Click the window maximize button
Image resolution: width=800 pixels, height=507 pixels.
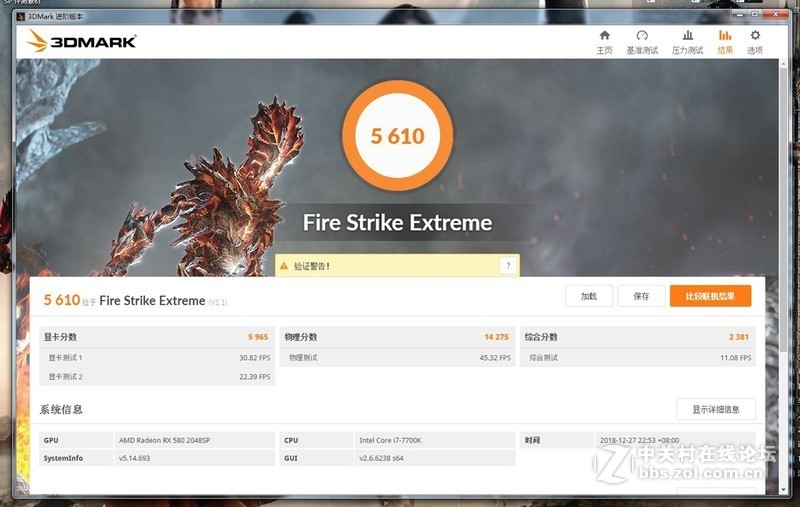pos(755,14)
